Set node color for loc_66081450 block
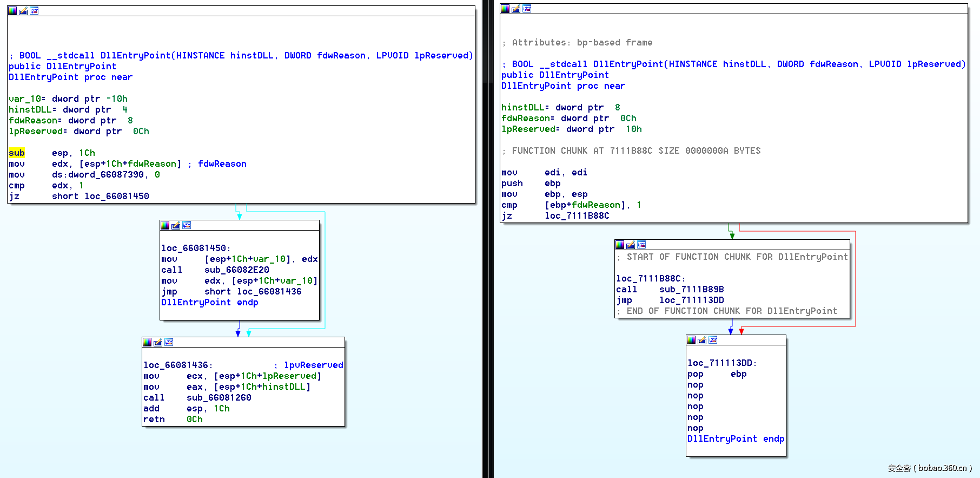 [165, 225]
